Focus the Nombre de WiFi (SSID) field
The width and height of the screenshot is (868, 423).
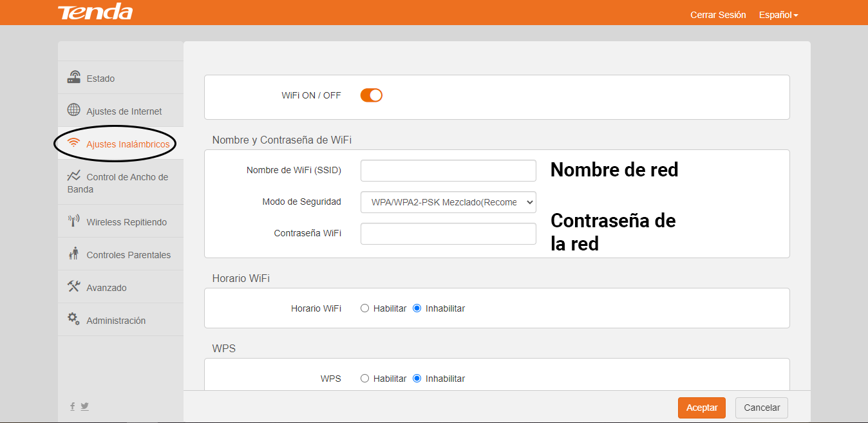pyautogui.click(x=448, y=171)
